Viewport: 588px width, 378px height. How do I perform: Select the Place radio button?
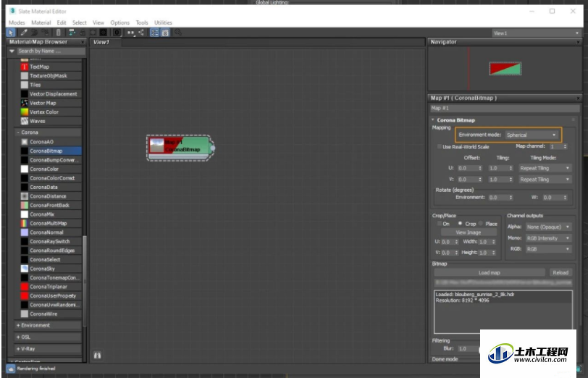point(481,223)
